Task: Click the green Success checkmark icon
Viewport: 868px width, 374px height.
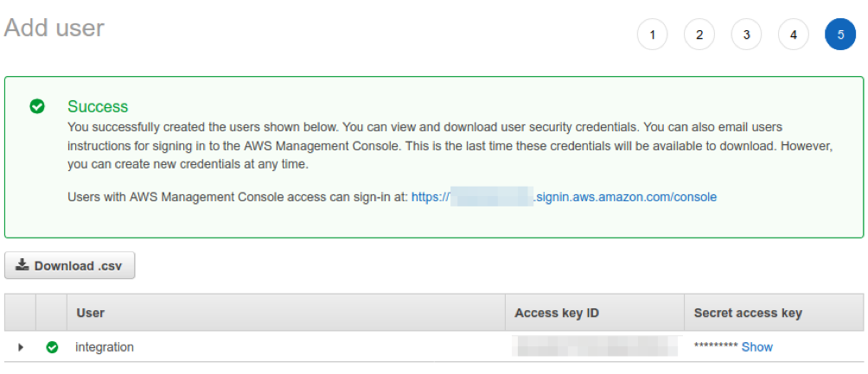Action: pyautogui.click(x=37, y=106)
